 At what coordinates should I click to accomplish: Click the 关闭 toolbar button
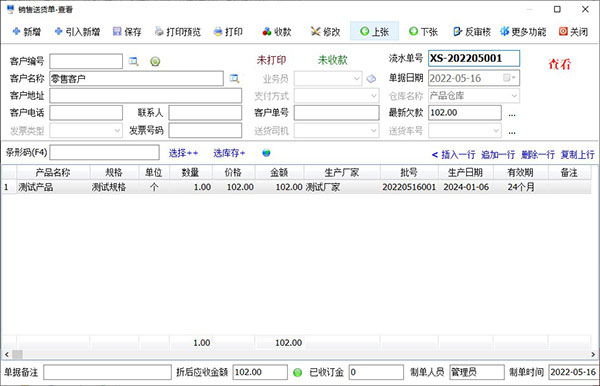[573, 32]
